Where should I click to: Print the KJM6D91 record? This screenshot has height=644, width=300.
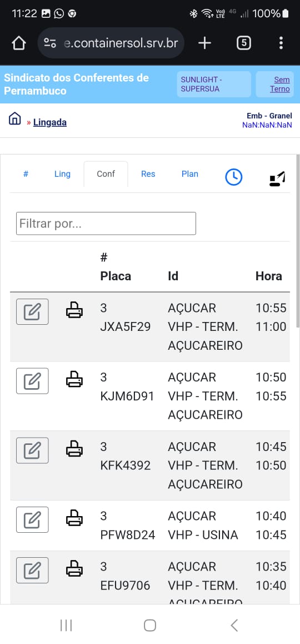click(74, 379)
